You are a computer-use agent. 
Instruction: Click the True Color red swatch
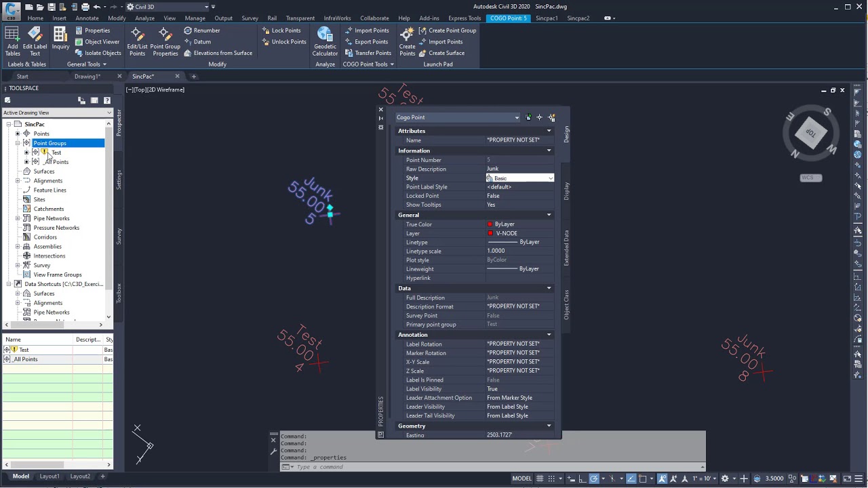click(490, 224)
